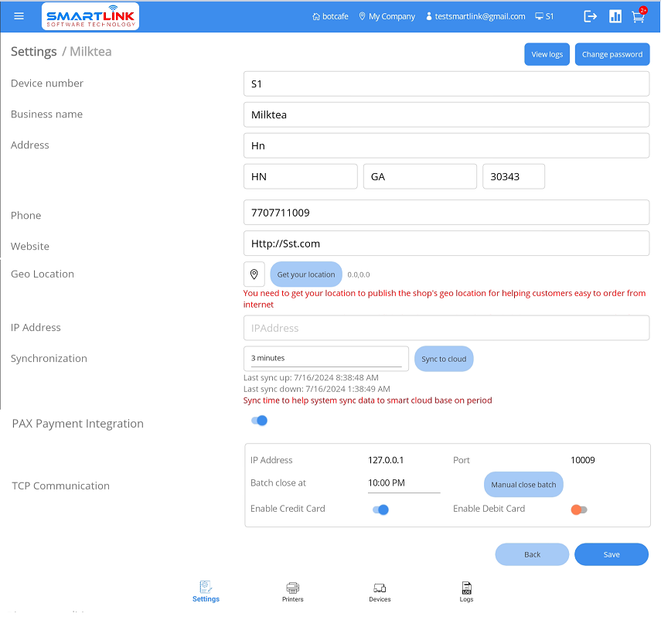Image resolution: width=661 pixels, height=644 pixels.
Task: Open the hamburger menu
Action: [x=19, y=16]
